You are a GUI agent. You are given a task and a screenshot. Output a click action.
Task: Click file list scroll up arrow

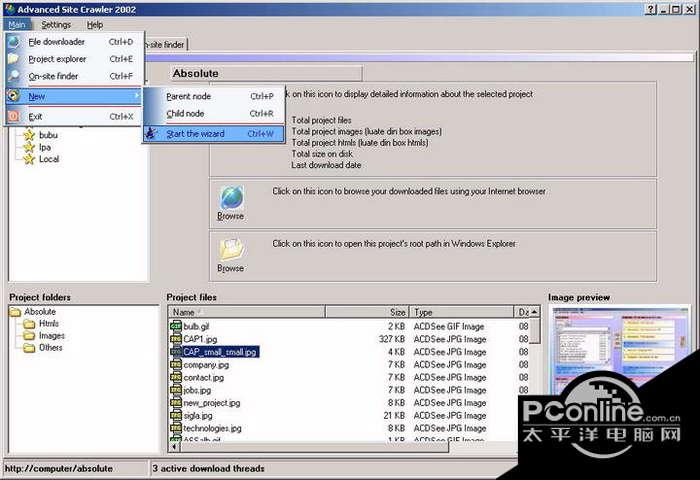pyautogui.click(x=535, y=312)
